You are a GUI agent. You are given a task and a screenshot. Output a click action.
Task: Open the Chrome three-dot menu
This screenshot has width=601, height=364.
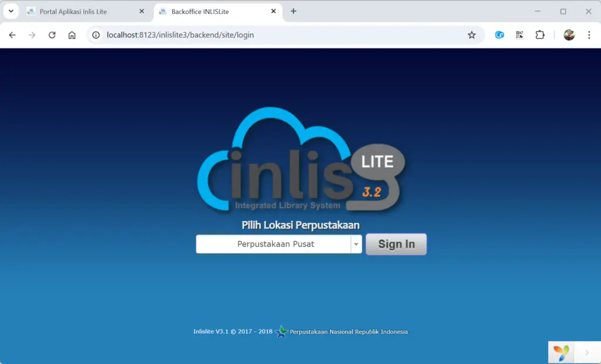coord(589,35)
